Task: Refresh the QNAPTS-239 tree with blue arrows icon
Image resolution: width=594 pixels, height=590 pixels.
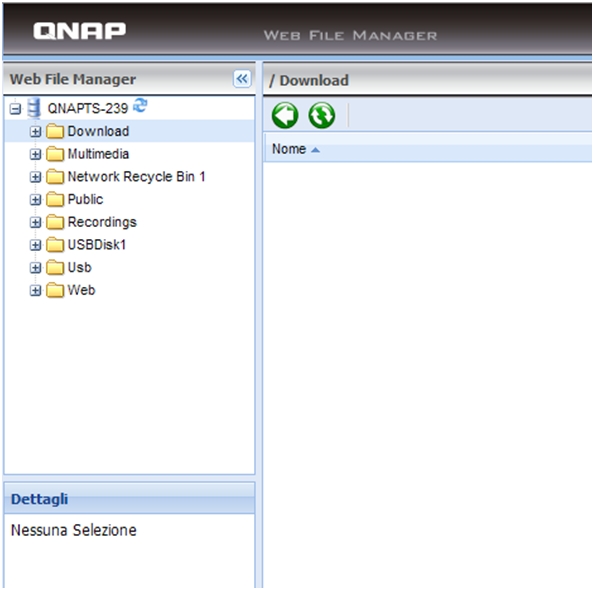Action: point(140,105)
